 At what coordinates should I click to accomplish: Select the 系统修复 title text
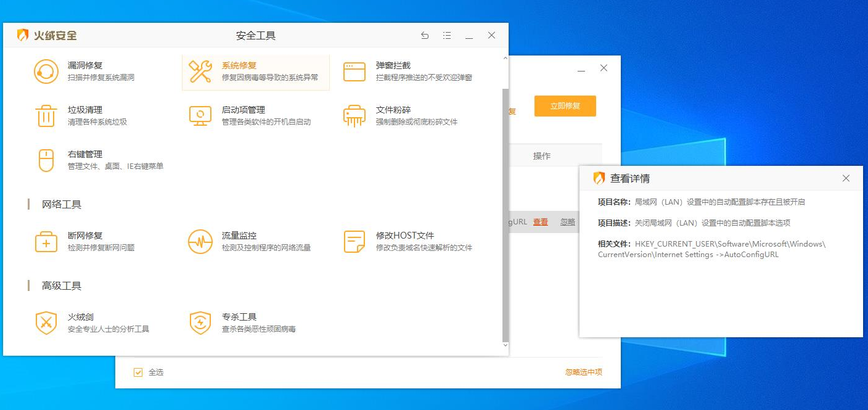pyautogui.click(x=239, y=65)
